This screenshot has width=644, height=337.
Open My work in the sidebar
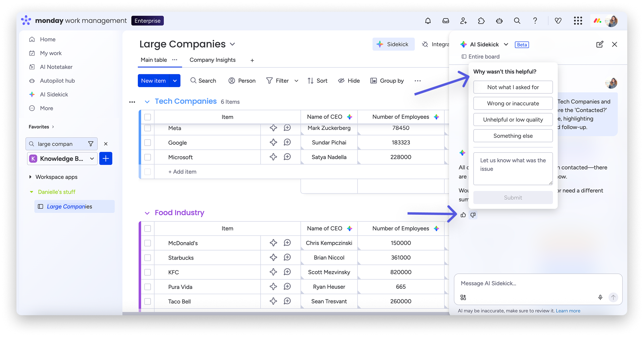[x=51, y=53]
